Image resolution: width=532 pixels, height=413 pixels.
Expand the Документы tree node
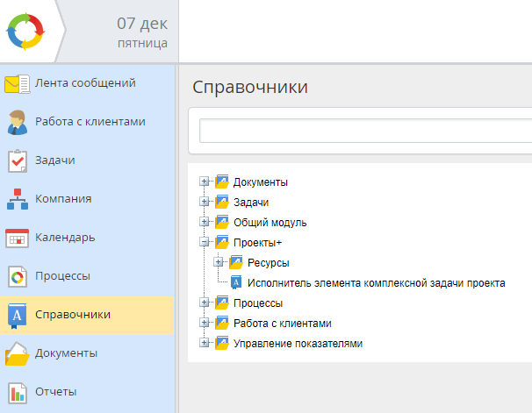click(x=205, y=182)
